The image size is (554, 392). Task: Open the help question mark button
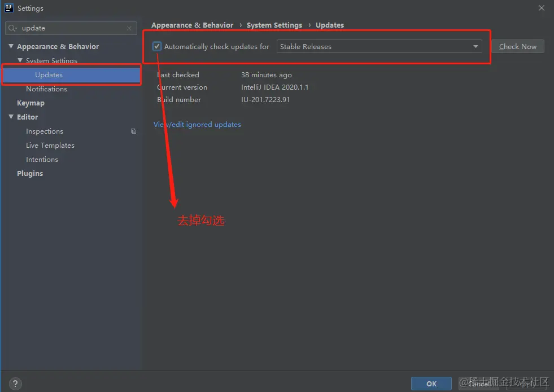pyautogui.click(x=15, y=384)
